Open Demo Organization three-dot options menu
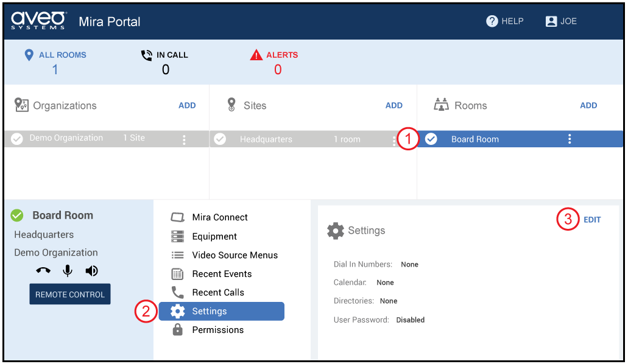The width and height of the screenshot is (628, 364). (184, 139)
